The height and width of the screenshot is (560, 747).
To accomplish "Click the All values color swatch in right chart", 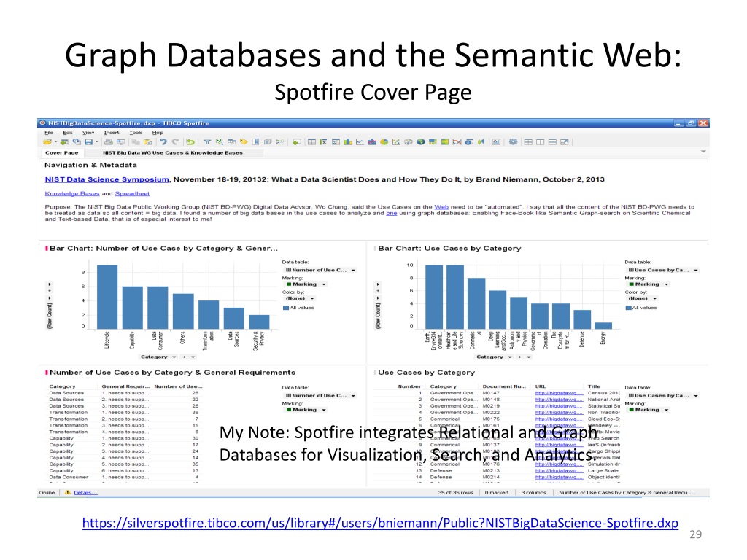I will pos(628,308).
